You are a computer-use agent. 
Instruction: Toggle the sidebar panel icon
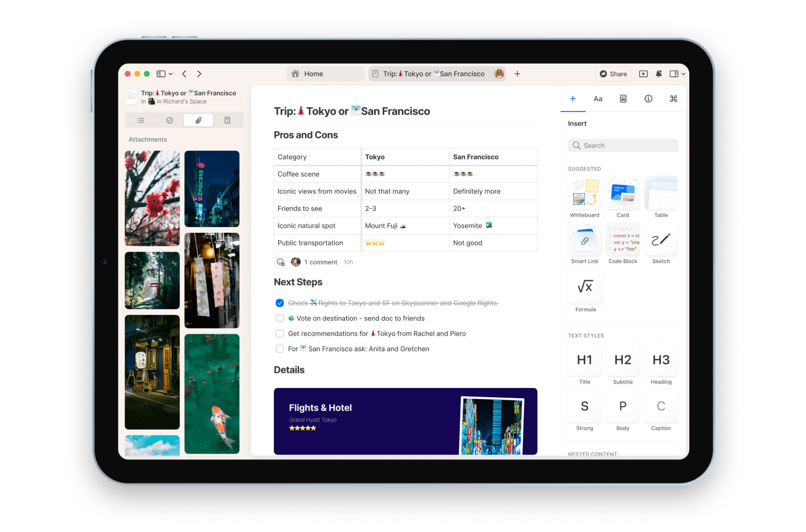[161, 74]
